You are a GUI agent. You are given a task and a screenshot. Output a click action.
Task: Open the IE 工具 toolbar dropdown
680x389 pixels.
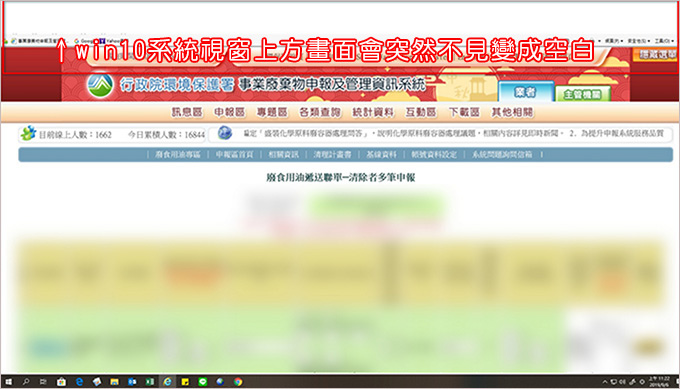(664, 41)
